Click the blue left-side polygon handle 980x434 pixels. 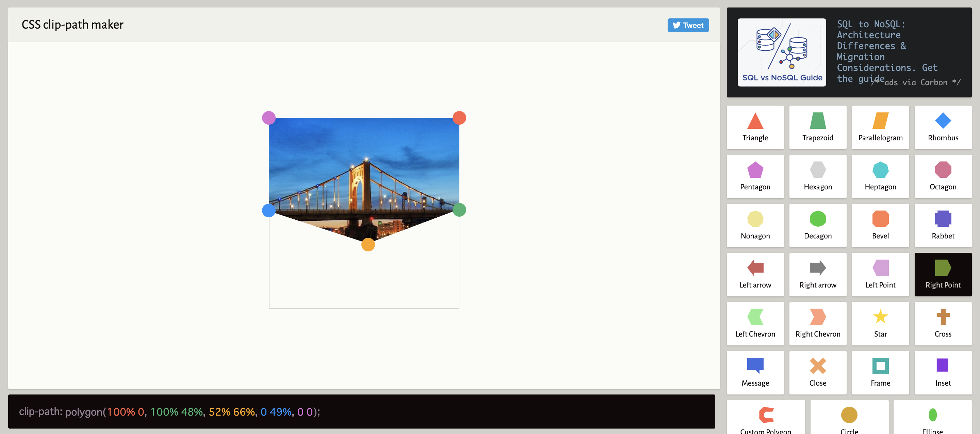click(268, 211)
